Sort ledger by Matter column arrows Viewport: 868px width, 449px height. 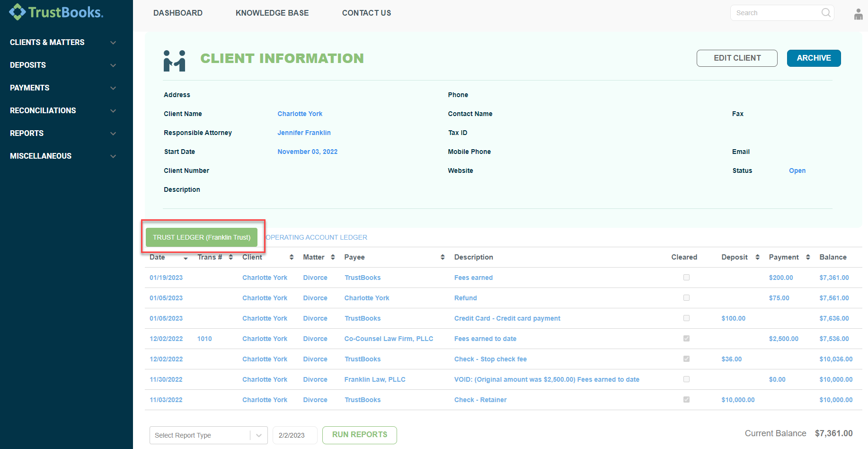pyautogui.click(x=333, y=257)
